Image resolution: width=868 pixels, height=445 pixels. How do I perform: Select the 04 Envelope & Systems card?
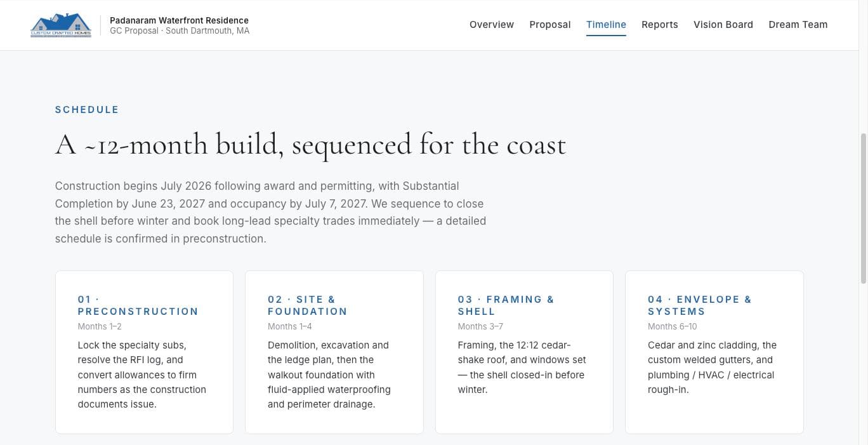click(714, 352)
